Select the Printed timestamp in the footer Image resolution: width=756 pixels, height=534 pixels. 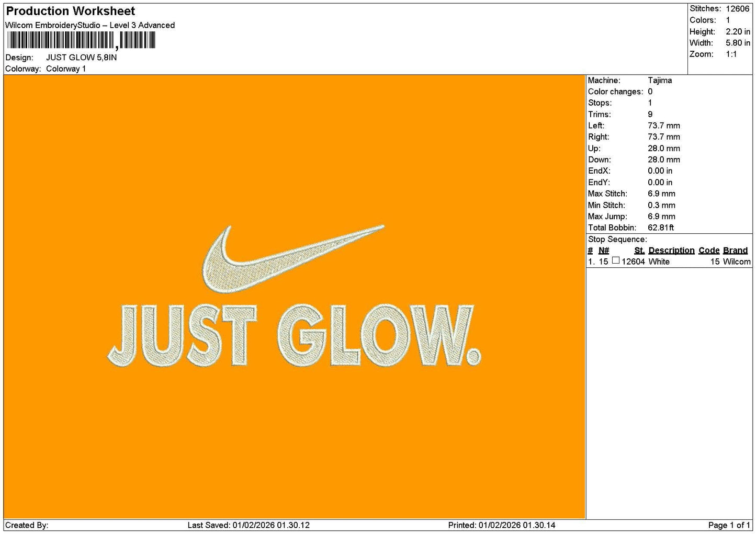(x=502, y=525)
